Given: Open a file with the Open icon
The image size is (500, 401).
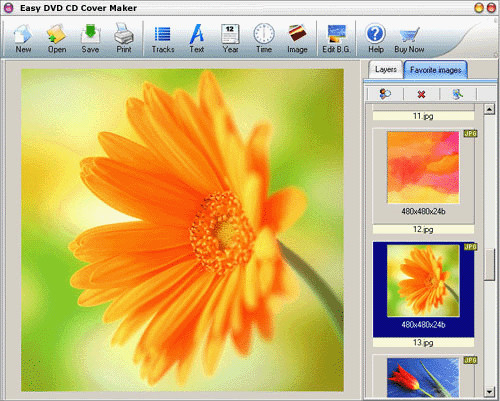Looking at the screenshot, I should click(57, 38).
